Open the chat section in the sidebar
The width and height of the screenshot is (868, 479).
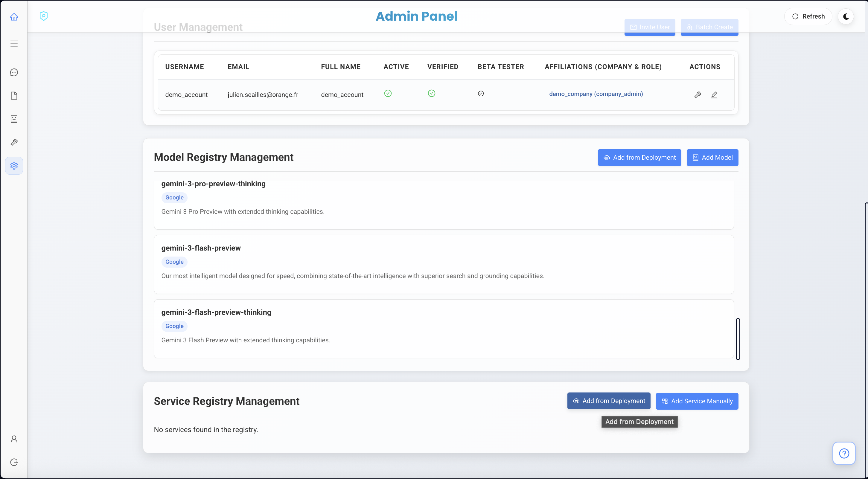(14, 72)
